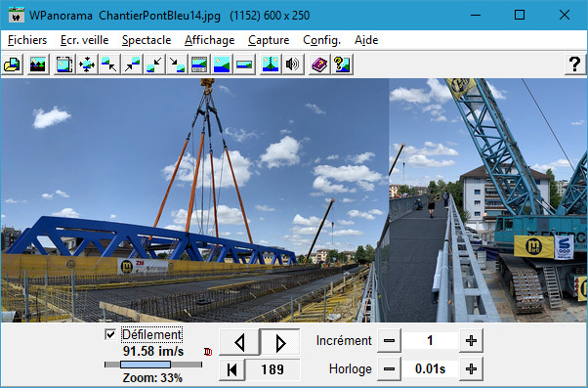588x388 pixels.
Task: Click the small red marker beside speed readout
Action: 208,352
